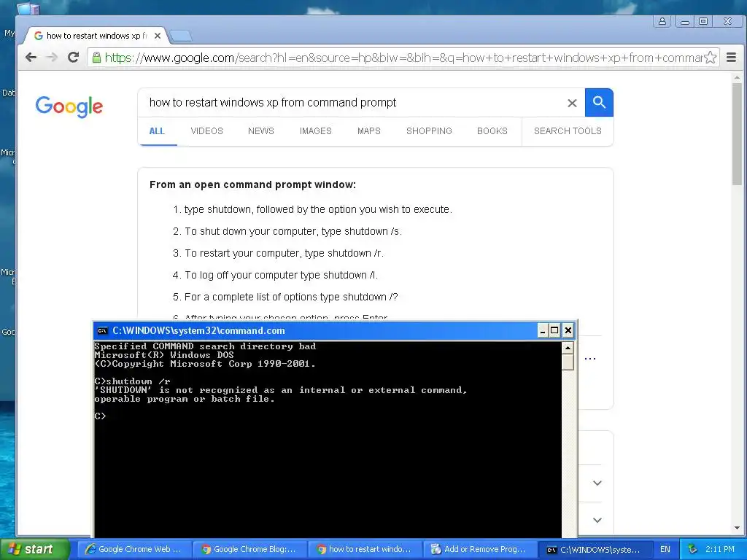
Task: Restore down the Chrome window
Action: [x=703, y=21]
